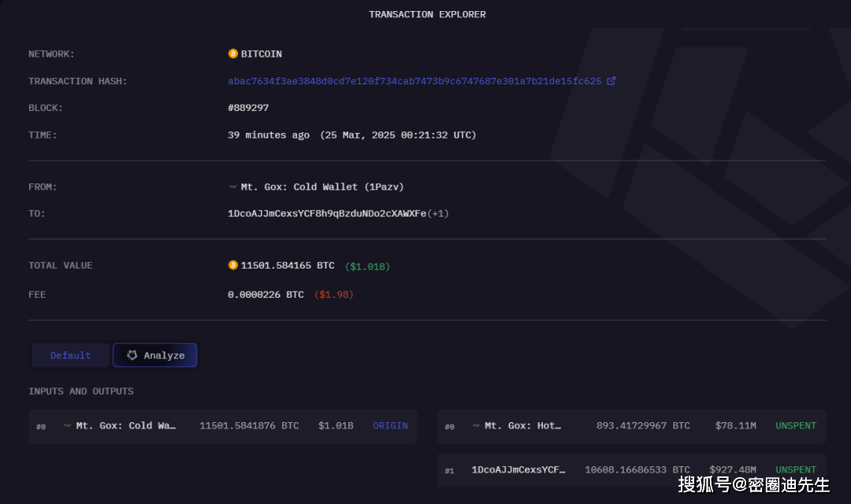Click the $927.48M output value
Viewport: 851px width, 504px height.
pos(732,469)
